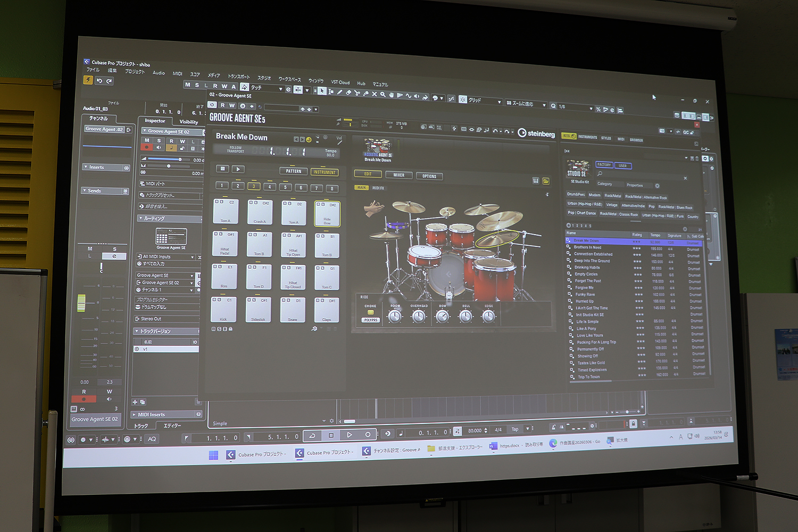
Task: Select the Zoom magnifier tool
Action: (x=383, y=94)
